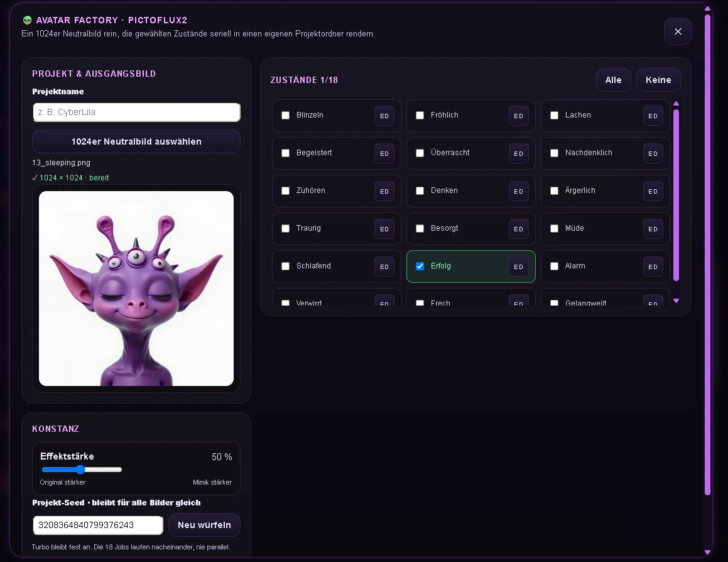Open ED editor for Blinzeln
This screenshot has width=728, height=562.
pyautogui.click(x=384, y=116)
